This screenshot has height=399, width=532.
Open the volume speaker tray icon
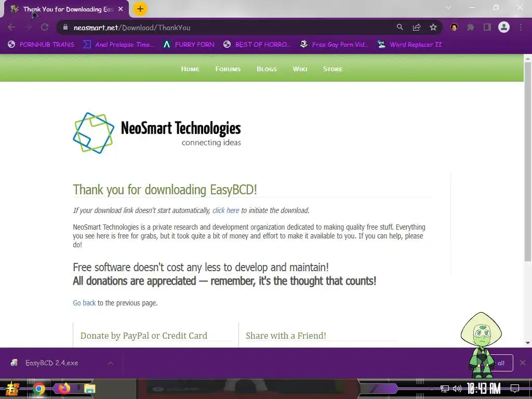click(457, 389)
